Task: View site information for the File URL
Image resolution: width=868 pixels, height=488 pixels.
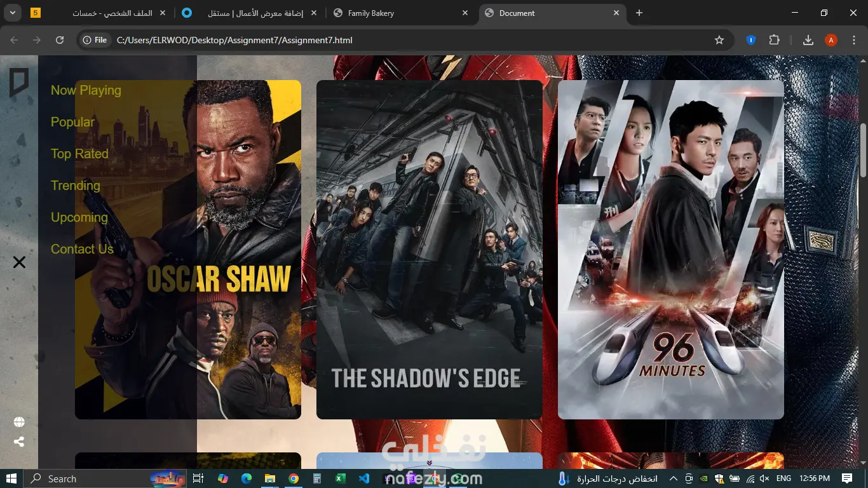Action: [95, 40]
